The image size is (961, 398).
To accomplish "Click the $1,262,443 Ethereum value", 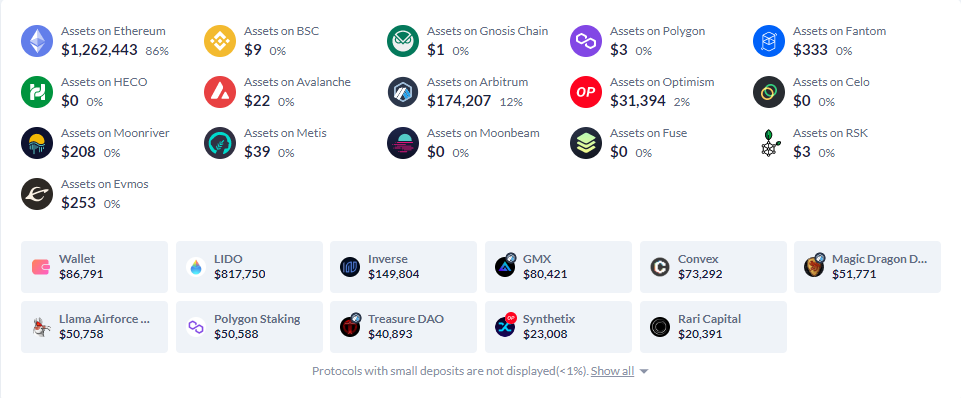I will click(99, 50).
